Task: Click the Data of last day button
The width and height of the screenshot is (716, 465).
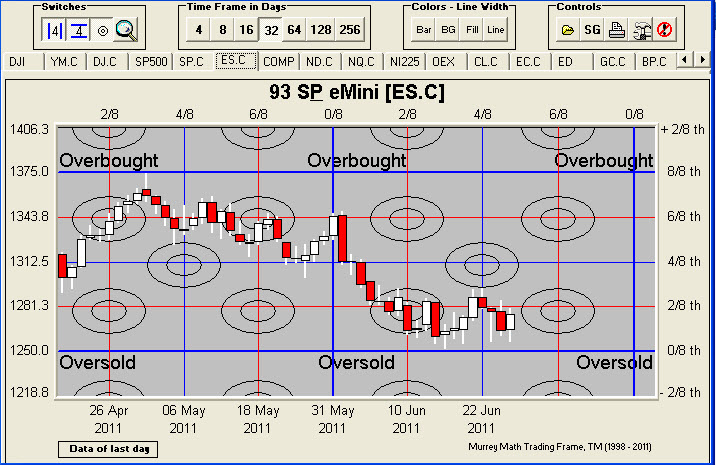Action: click(x=108, y=449)
